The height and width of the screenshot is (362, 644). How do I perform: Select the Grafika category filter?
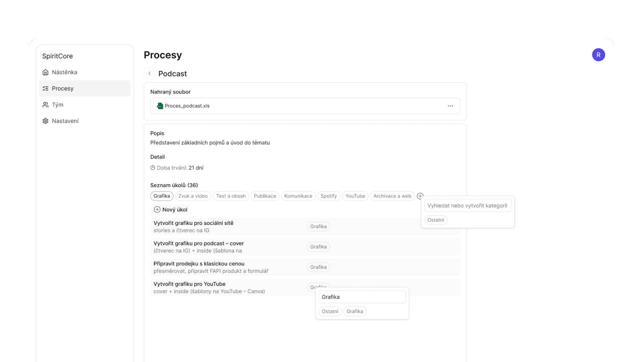click(162, 196)
